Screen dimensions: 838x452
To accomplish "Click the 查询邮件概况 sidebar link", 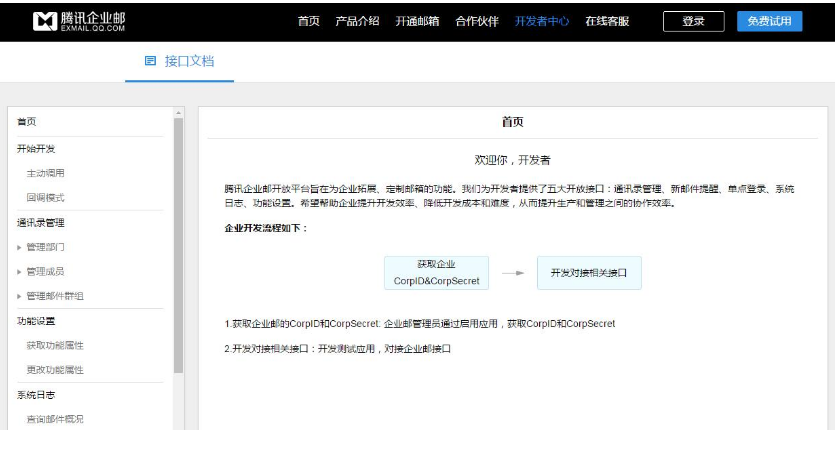I will 55,419.
